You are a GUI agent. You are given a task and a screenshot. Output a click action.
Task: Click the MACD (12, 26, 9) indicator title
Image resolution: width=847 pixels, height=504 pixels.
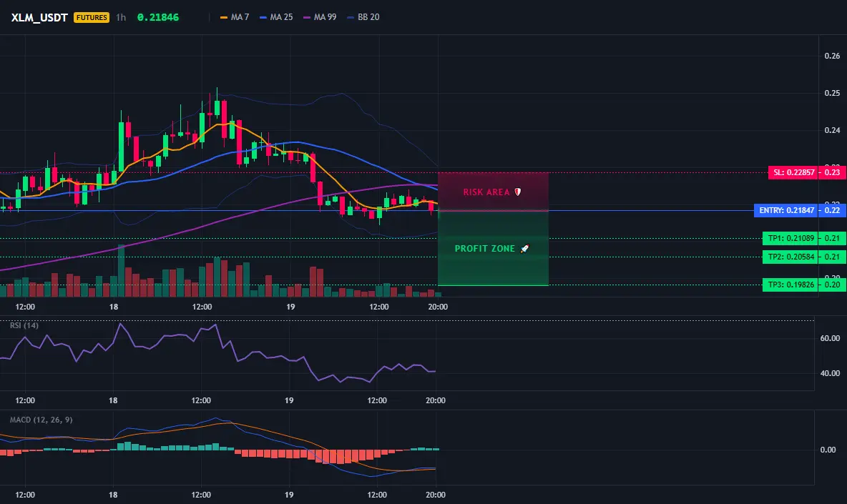[41, 420]
